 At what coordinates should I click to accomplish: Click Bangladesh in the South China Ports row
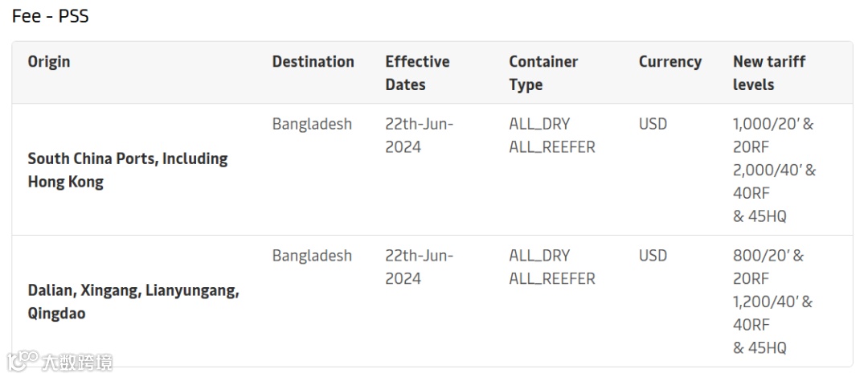[312, 124]
